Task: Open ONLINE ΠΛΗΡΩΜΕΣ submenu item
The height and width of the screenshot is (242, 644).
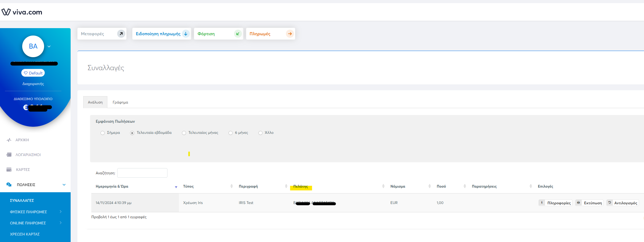Action: [28, 223]
